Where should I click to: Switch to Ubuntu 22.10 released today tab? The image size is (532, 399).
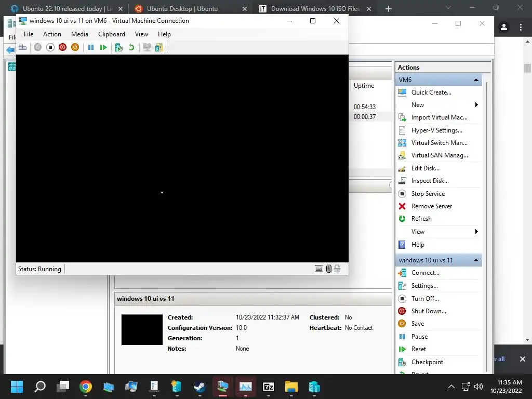coord(66,8)
